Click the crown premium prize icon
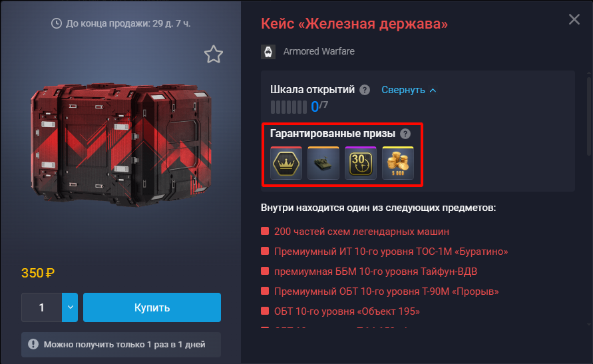Image resolution: width=593 pixels, height=364 pixels. (286, 163)
